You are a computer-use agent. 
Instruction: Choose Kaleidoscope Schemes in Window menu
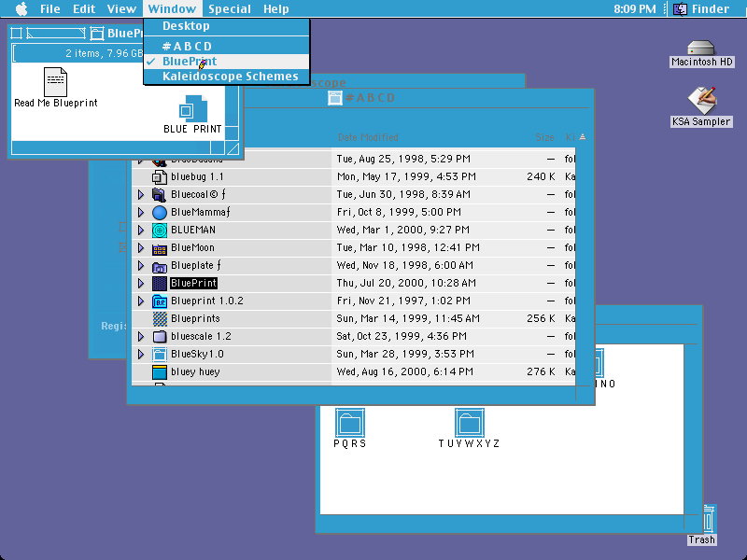tap(227, 77)
